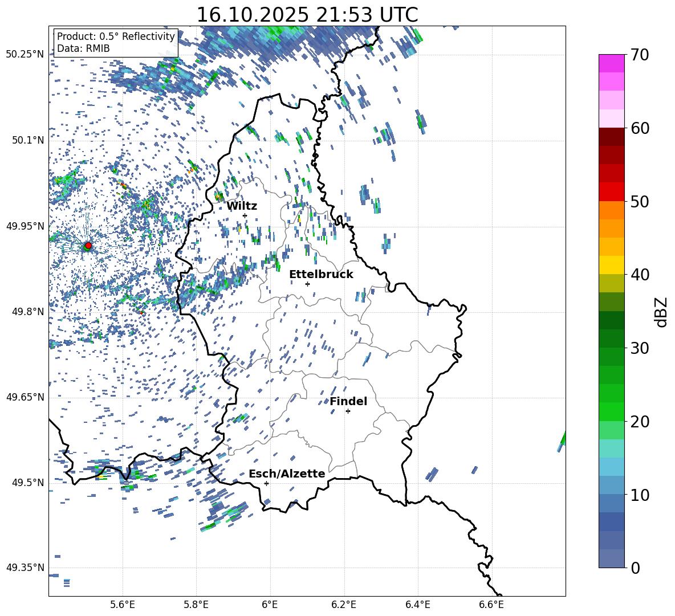Click the Wiltz station cross marker

245,215
